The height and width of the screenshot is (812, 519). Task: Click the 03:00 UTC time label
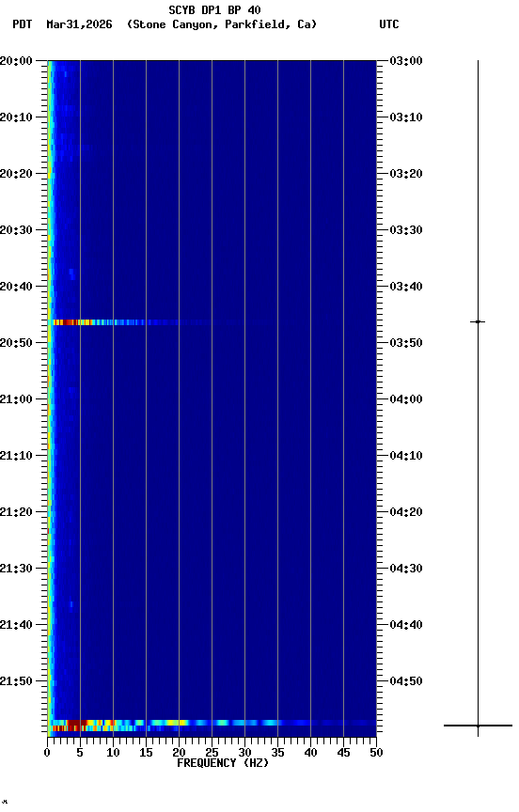pos(406,61)
